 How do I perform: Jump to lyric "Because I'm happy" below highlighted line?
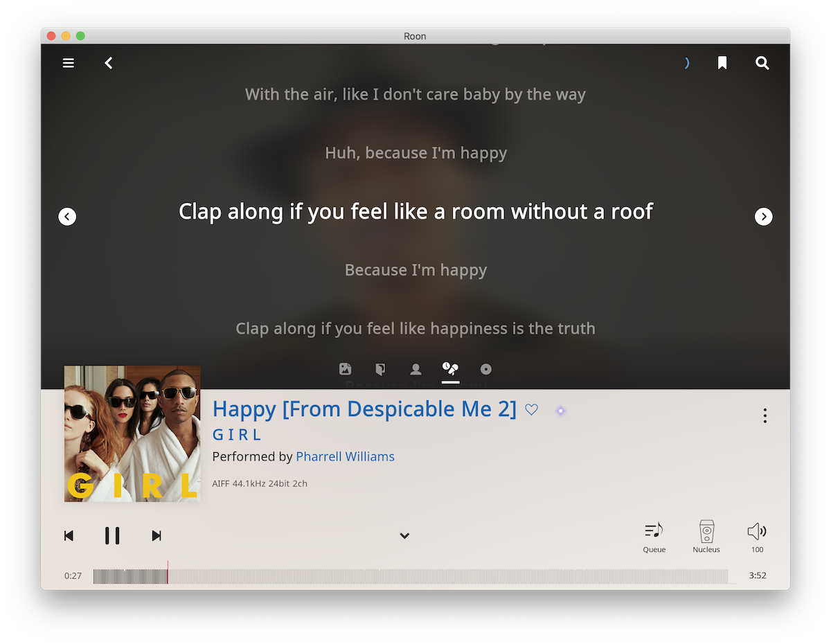pos(415,269)
